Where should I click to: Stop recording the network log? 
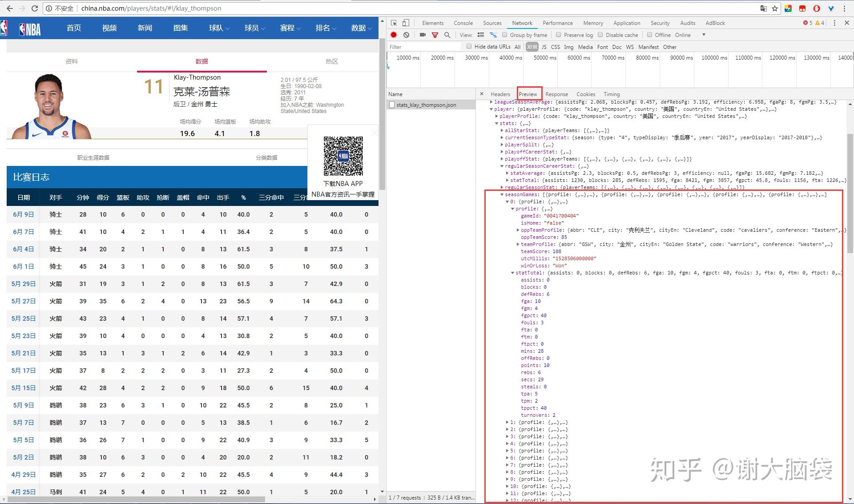pos(394,35)
